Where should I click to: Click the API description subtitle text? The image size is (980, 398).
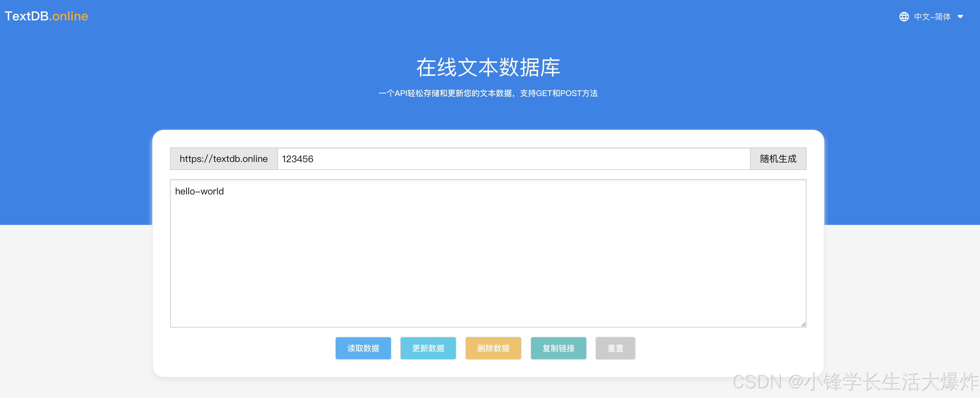coord(488,93)
